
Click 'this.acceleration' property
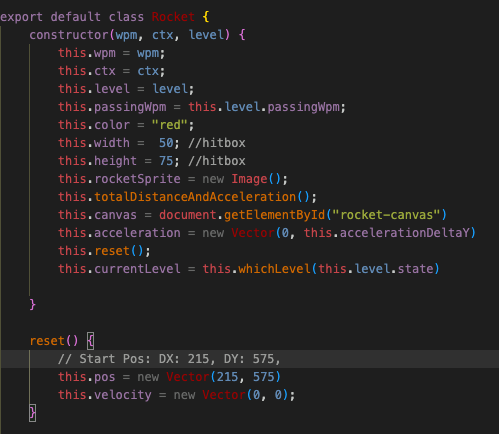pyautogui.click(x=119, y=233)
